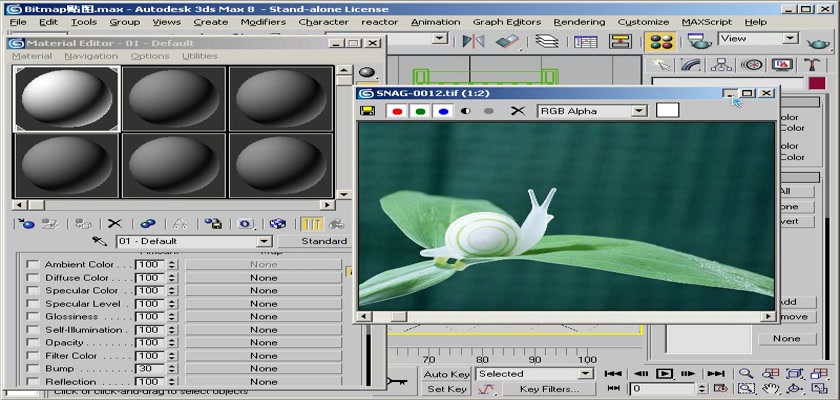The image size is (840, 400).
Task: Clear image with X icon in viewer
Action: (x=517, y=111)
